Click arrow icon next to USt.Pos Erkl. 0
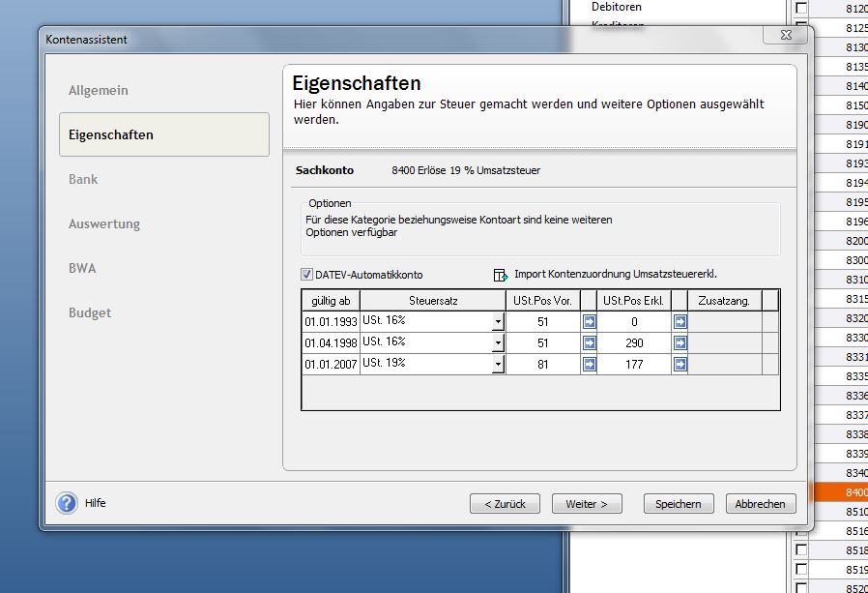Viewport: 868px width, 593px height. pyautogui.click(x=680, y=322)
